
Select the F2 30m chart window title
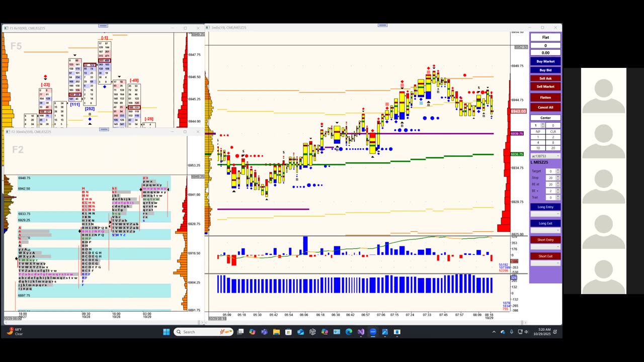pos(31,132)
